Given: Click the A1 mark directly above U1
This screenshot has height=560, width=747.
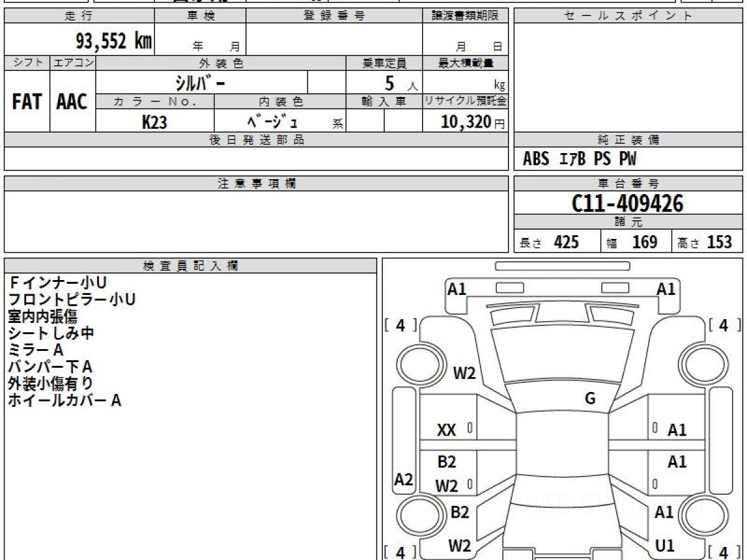Looking at the screenshot, I should coord(664,512).
